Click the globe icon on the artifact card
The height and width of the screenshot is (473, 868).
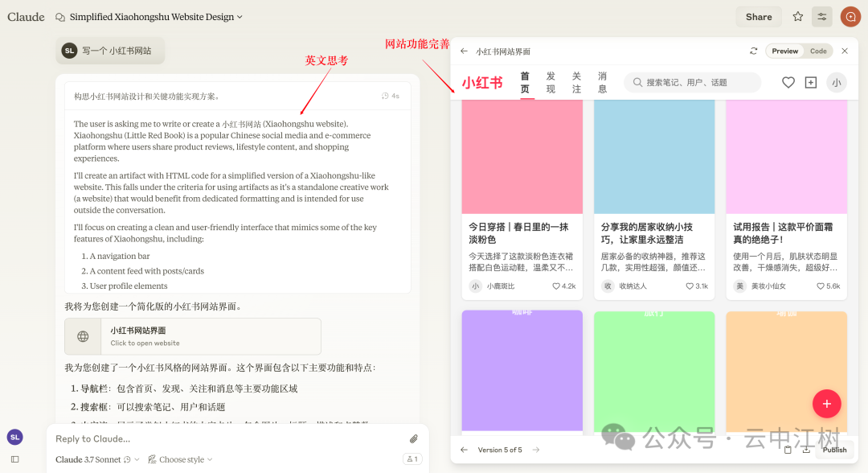[83, 336]
